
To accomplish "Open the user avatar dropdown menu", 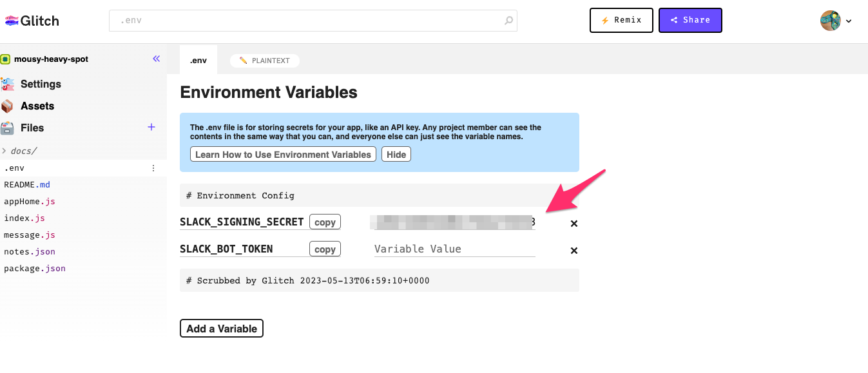I will (836, 21).
